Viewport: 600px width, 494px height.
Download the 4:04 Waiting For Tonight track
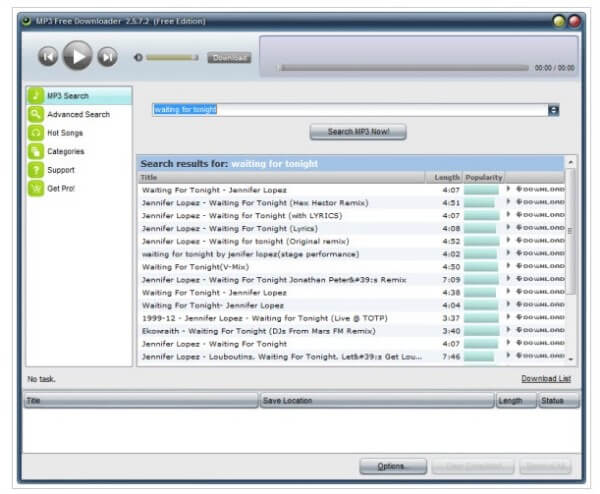click(x=540, y=304)
